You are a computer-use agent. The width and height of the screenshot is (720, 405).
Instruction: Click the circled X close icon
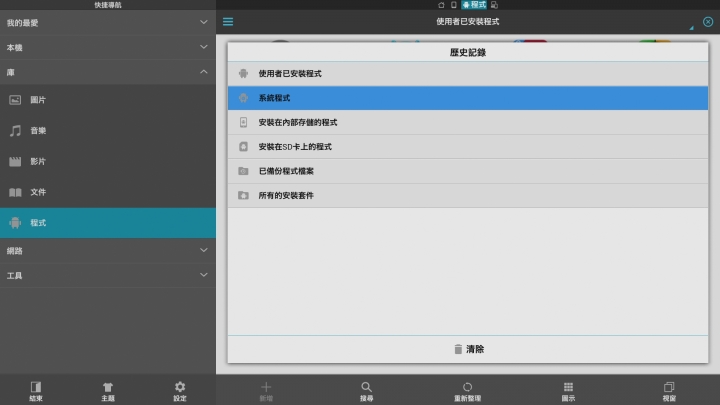click(708, 22)
